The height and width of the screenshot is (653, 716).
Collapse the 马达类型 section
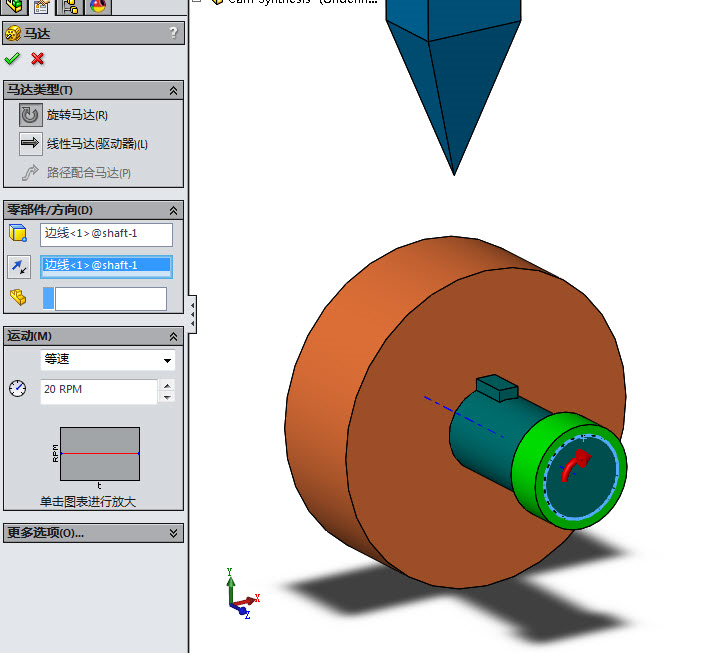tap(174, 90)
